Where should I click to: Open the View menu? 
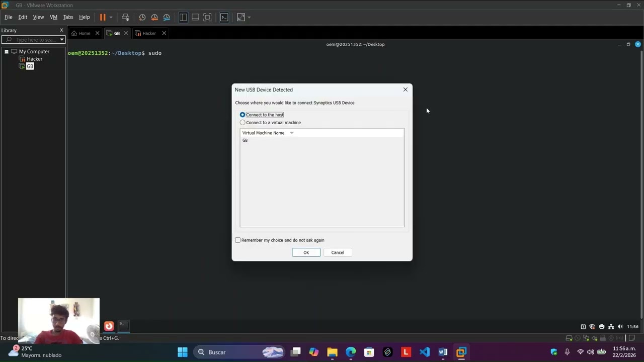coord(39,17)
